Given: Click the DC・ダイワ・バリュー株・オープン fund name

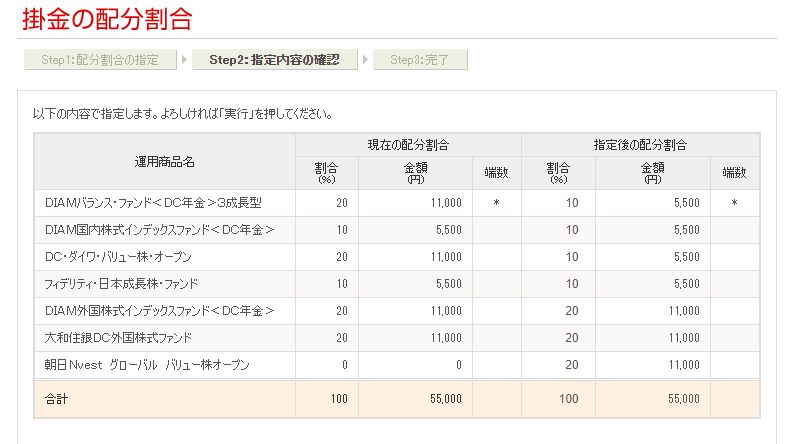Looking at the screenshot, I should pos(118,257).
